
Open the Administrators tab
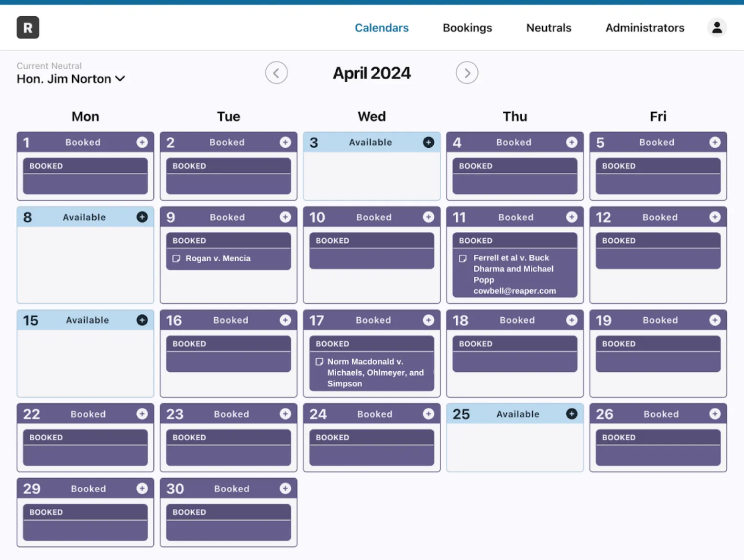tap(645, 28)
